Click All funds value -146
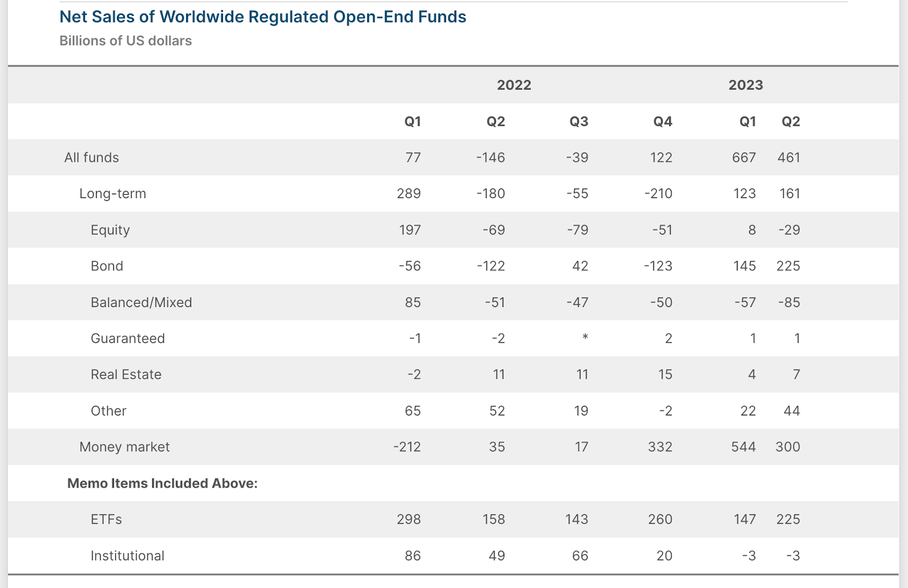This screenshot has width=908, height=588. [x=490, y=158]
